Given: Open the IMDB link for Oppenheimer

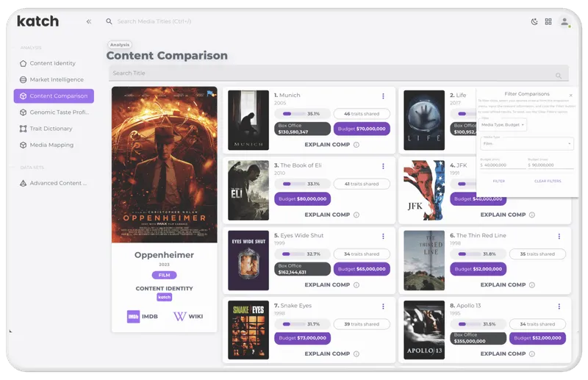Looking at the screenshot, I should pyautogui.click(x=143, y=317).
